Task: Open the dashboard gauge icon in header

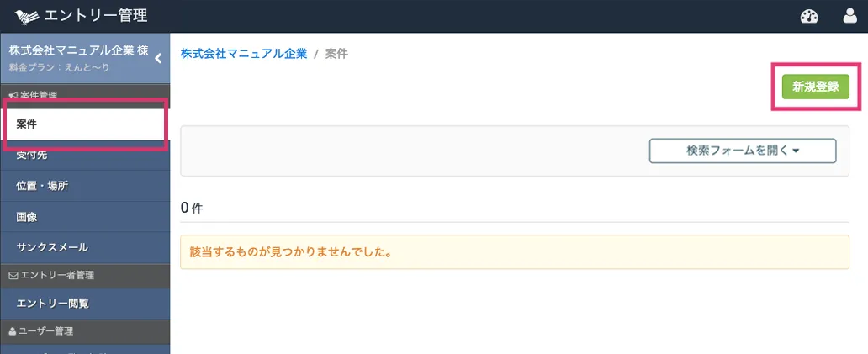Action: click(x=809, y=16)
